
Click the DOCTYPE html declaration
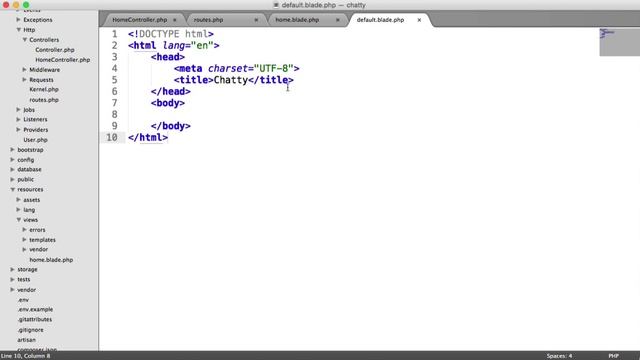point(171,34)
